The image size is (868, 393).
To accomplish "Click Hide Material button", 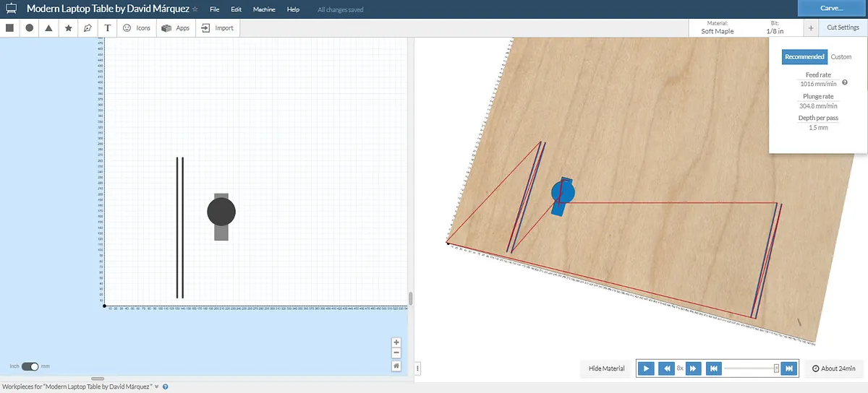I will click(606, 368).
